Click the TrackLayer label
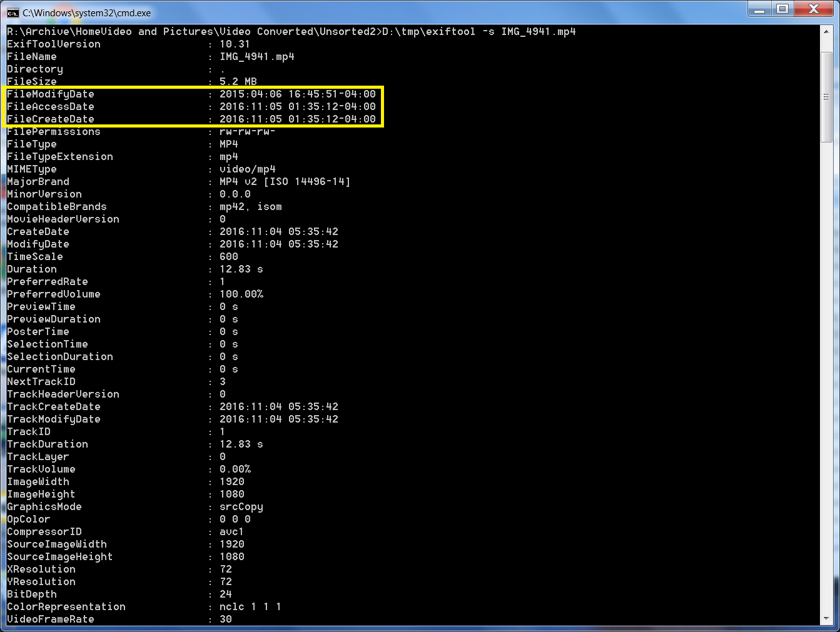The height and width of the screenshot is (632, 840). tap(38, 457)
